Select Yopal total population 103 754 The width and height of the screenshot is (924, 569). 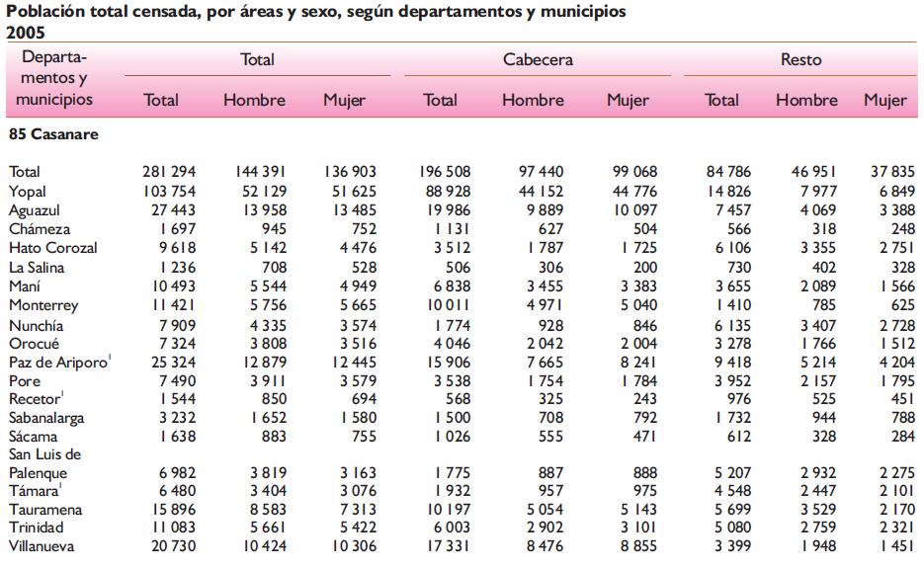[x=169, y=192]
